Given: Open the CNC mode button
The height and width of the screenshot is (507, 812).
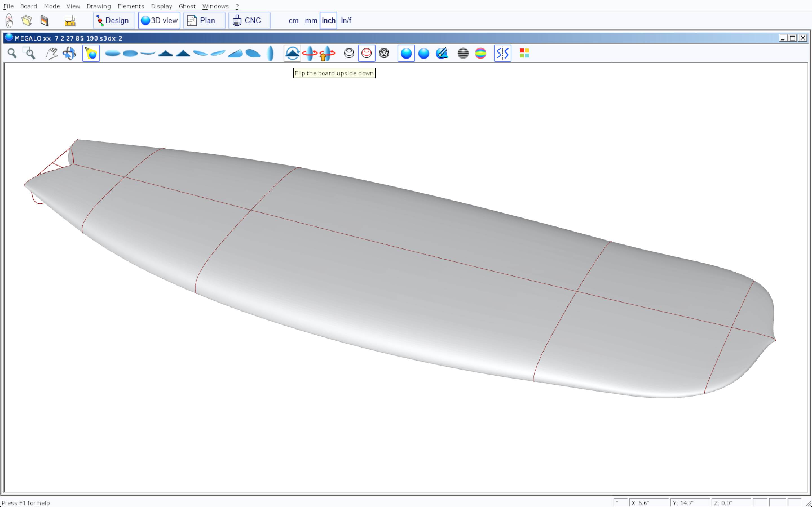Looking at the screenshot, I should (x=249, y=21).
